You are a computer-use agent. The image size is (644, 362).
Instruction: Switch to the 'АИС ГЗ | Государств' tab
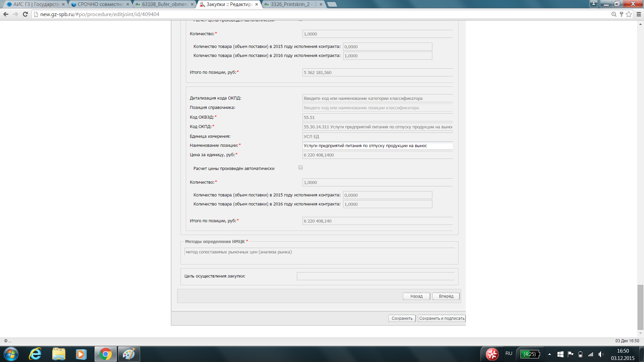coord(35,4)
